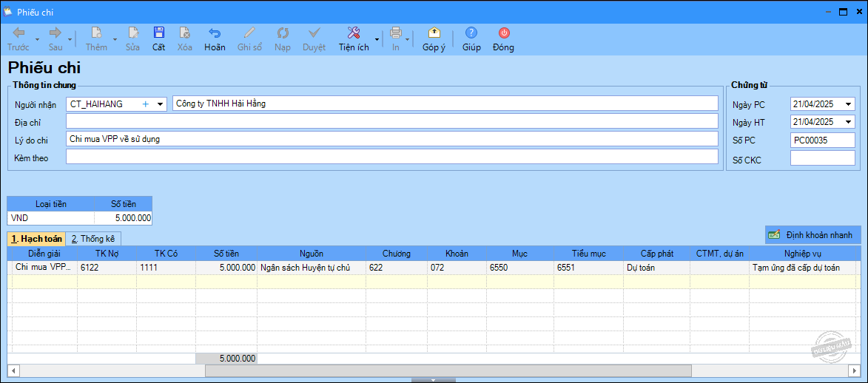Screen dimensions: 868x383
Task: Click the Cấp phát cell Dự toán
Action: coord(656,268)
